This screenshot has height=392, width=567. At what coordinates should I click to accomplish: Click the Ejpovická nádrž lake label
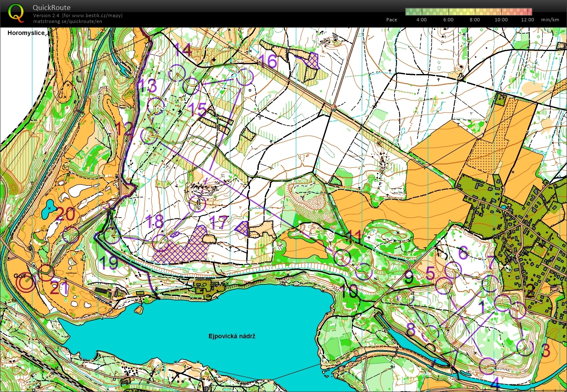[232, 336]
